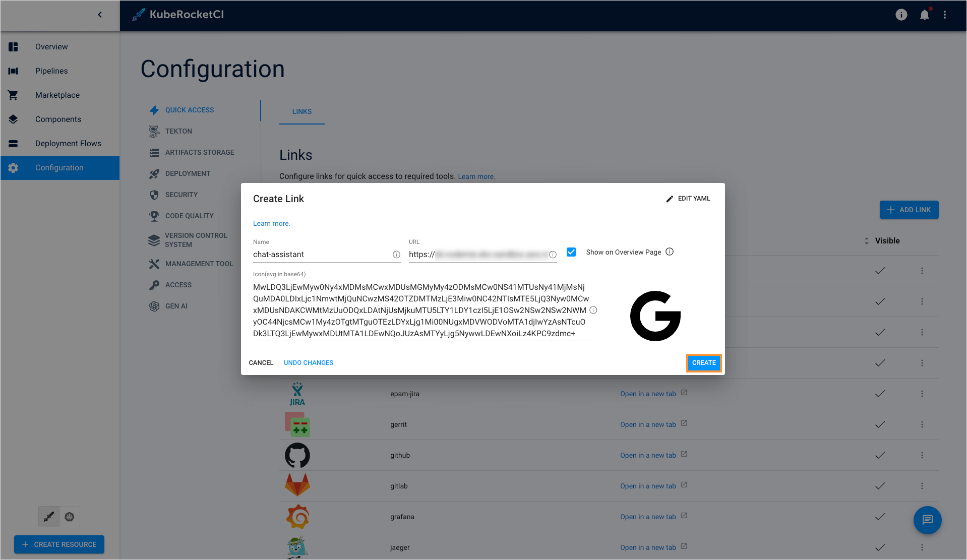
Task: Click the Kubernetes wheel icon in sidebar footer
Action: point(70,517)
